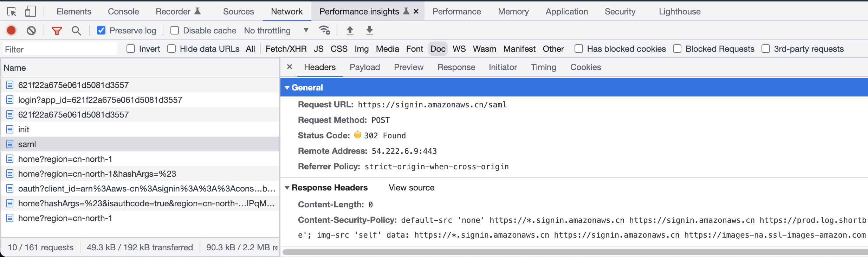This screenshot has height=257, width=868.
Task: Disable the Preserve log option
Action: tap(102, 30)
